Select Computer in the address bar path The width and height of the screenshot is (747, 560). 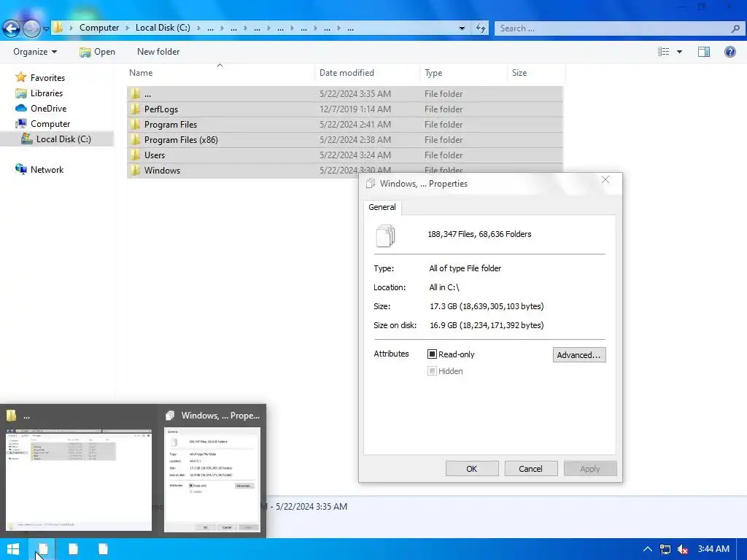point(99,28)
